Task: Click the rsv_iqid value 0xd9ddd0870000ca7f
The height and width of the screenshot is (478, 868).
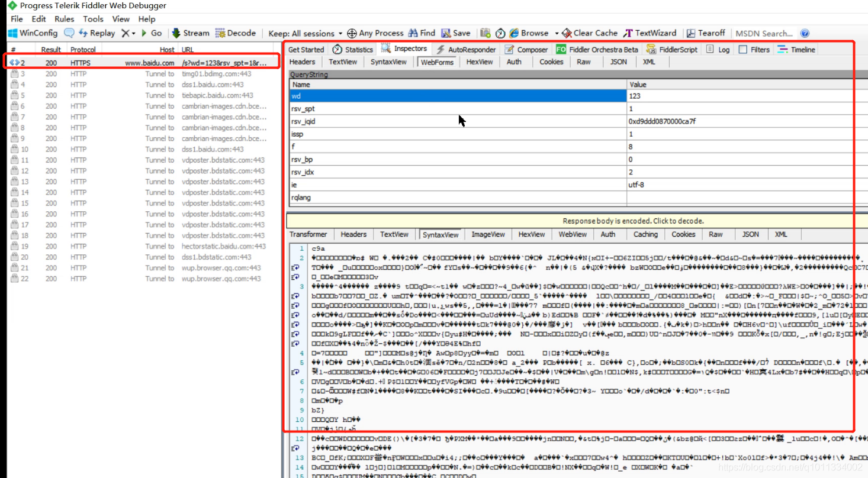Action: coord(663,121)
